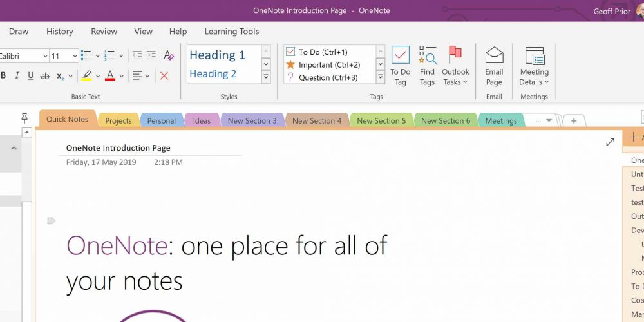The width and height of the screenshot is (644, 322).
Task: Open the Draw ribbon tab
Action: click(19, 32)
